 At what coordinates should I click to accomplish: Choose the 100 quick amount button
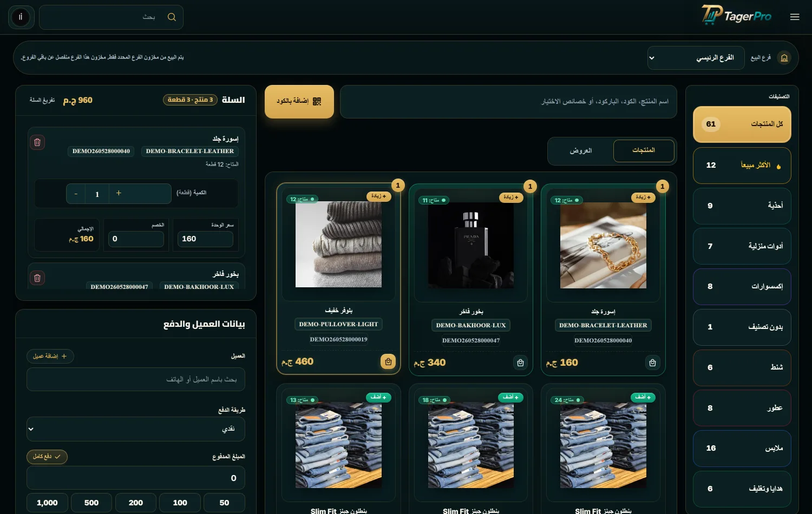pos(180,503)
